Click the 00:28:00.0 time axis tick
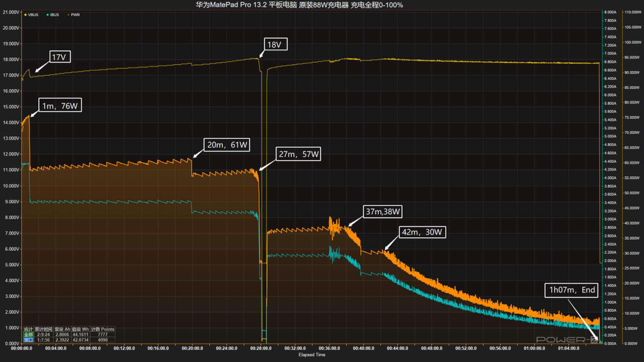Image resolution: width=644 pixels, height=362 pixels. [x=261, y=348]
